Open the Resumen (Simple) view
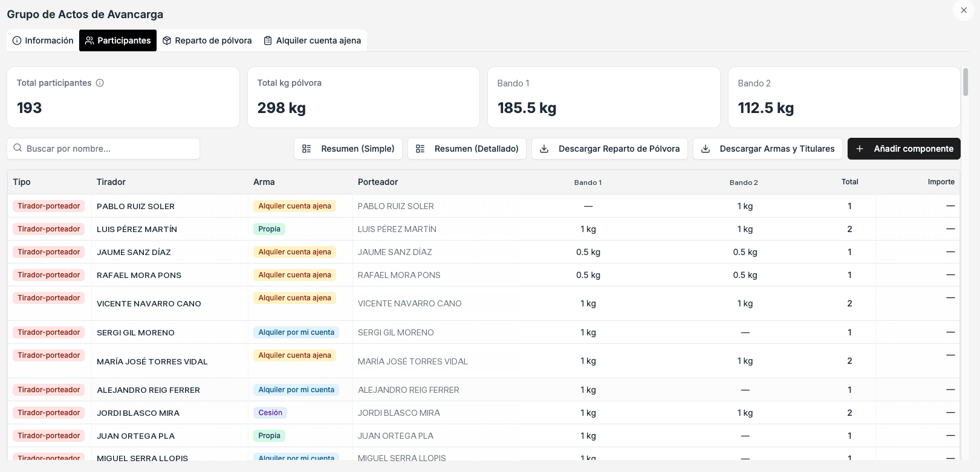Viewport: 980px width, 472px height. click(348, 149)
